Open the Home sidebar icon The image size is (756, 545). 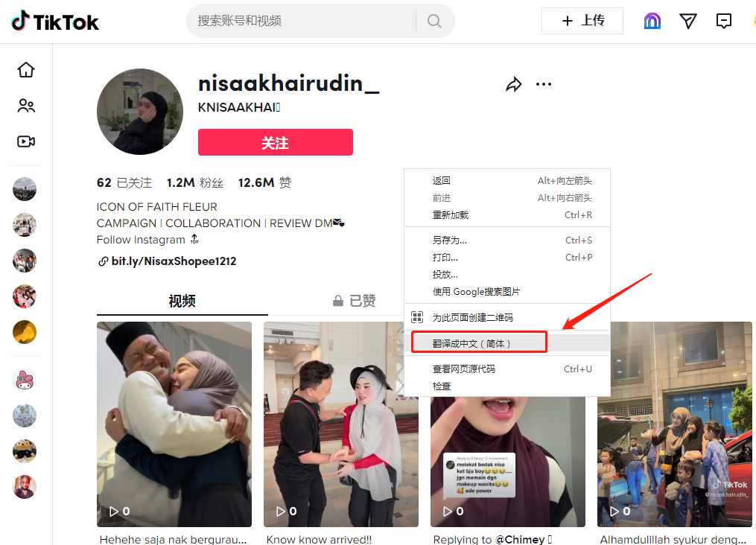26,70
